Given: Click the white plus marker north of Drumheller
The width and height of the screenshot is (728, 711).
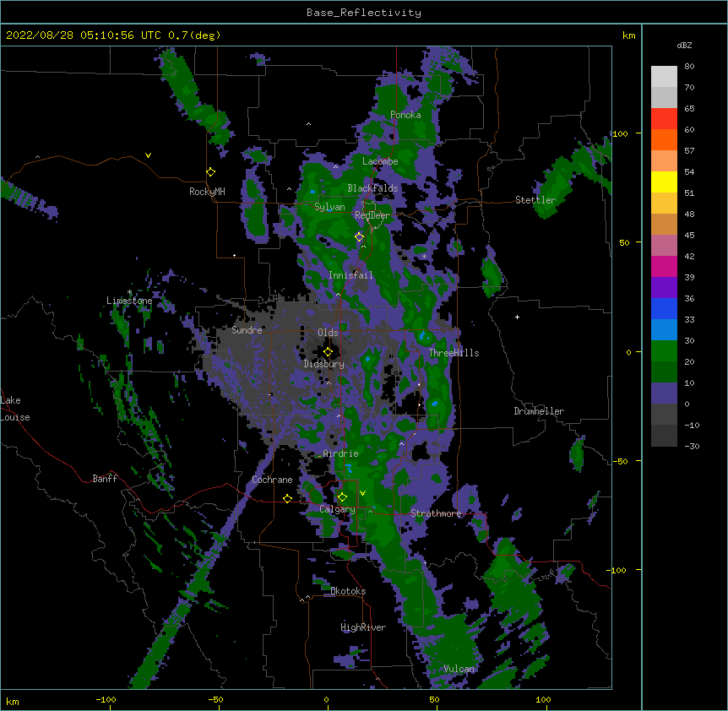Looking at the screenshot, I should (517, 317).
